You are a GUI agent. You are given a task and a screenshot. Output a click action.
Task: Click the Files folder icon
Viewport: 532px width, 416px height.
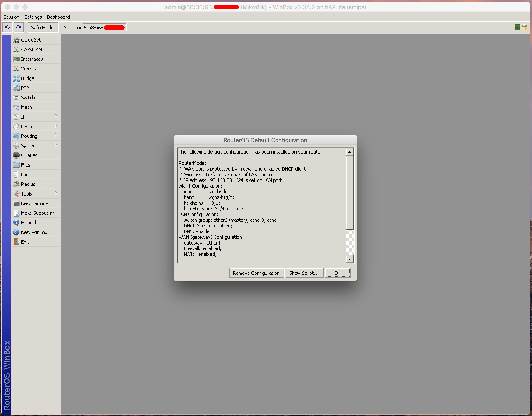click(16, 165)
